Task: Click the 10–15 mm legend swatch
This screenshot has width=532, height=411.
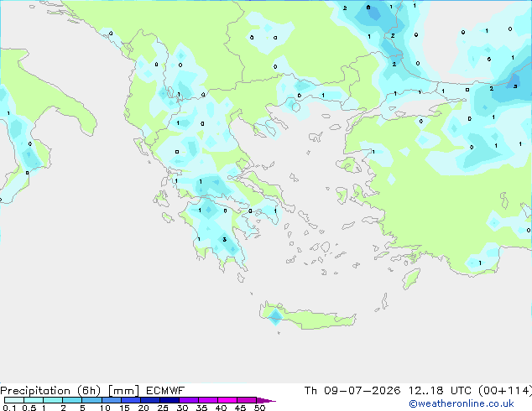Action: [x=112, y=400]
